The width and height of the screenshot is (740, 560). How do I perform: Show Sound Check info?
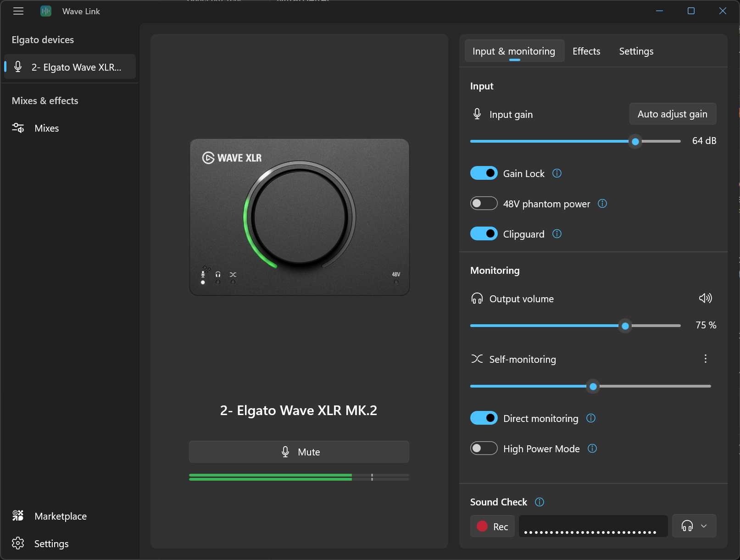point(540,502)
